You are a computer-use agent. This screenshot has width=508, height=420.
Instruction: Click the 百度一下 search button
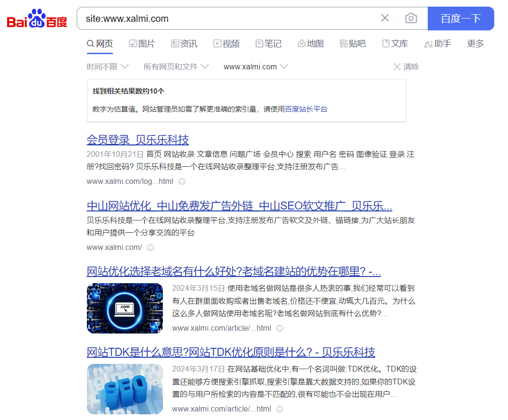[461, 19]
